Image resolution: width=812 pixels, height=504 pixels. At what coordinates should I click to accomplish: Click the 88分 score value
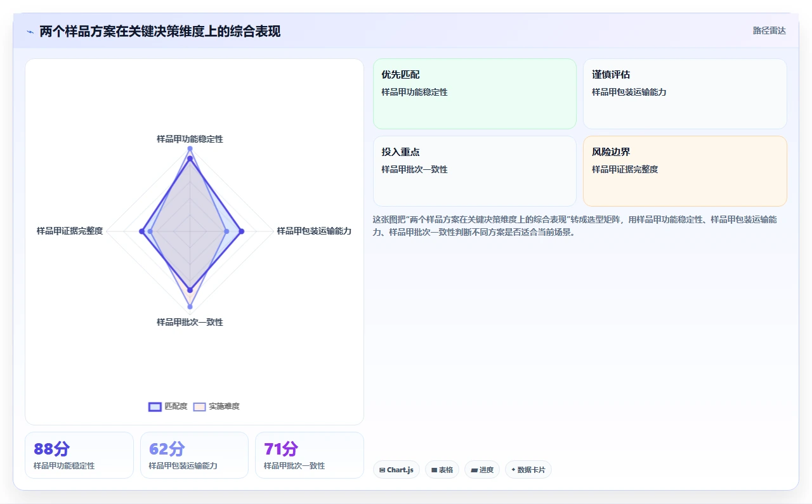point(51,449)
